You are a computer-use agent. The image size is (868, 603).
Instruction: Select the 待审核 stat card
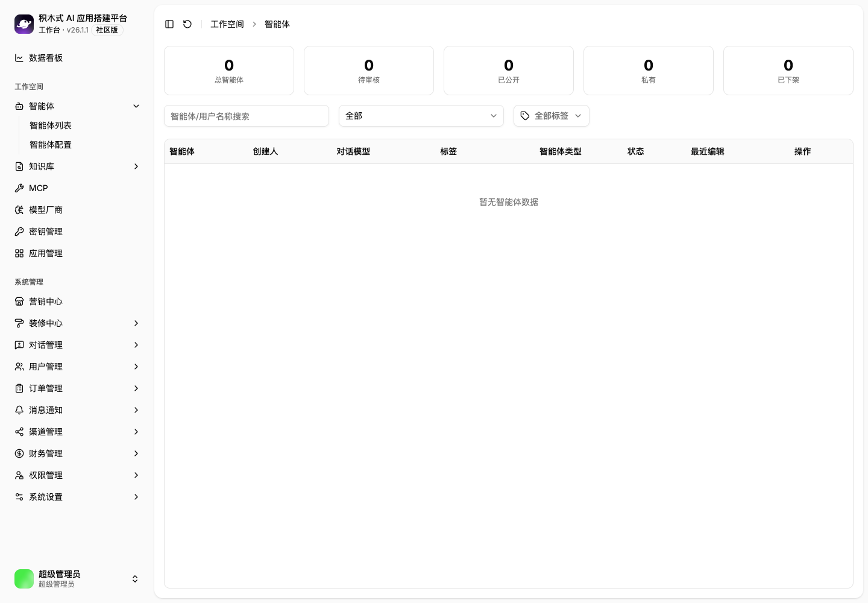tap(369, 71)
